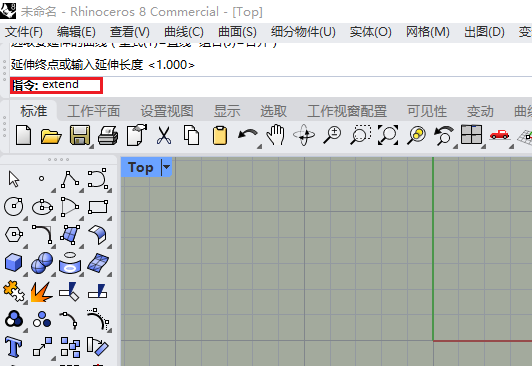Image resolution: width=532 pixels, height=366 pixels.
Task: Undo view change icon
Action: [x=444, y=135]
